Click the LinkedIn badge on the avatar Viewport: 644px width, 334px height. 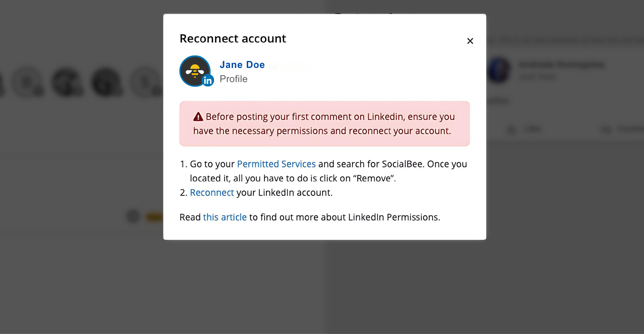coord(208,80)
